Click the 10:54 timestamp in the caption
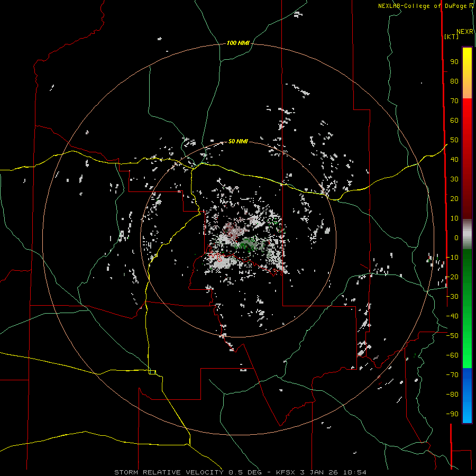This screenshot has height=476, width=476. click(354, 472)
